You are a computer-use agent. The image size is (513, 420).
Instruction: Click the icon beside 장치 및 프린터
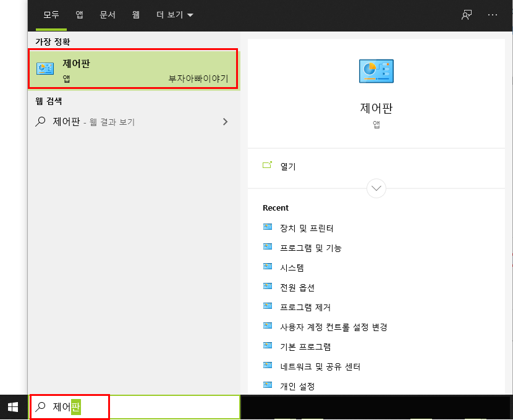point(268,227)
